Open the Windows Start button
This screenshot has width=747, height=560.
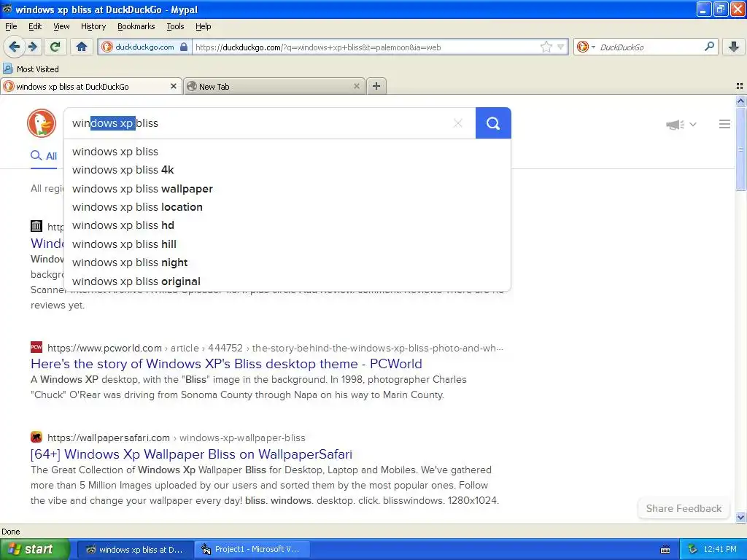pyautogui.click(x=34, y=550)
